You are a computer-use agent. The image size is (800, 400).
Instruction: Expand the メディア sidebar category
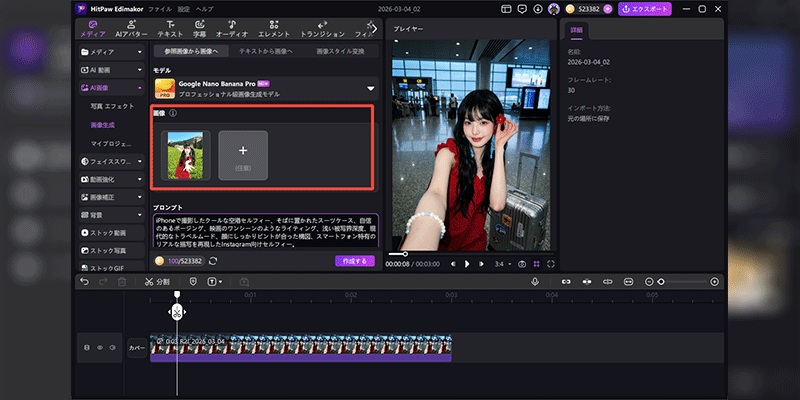112,52
